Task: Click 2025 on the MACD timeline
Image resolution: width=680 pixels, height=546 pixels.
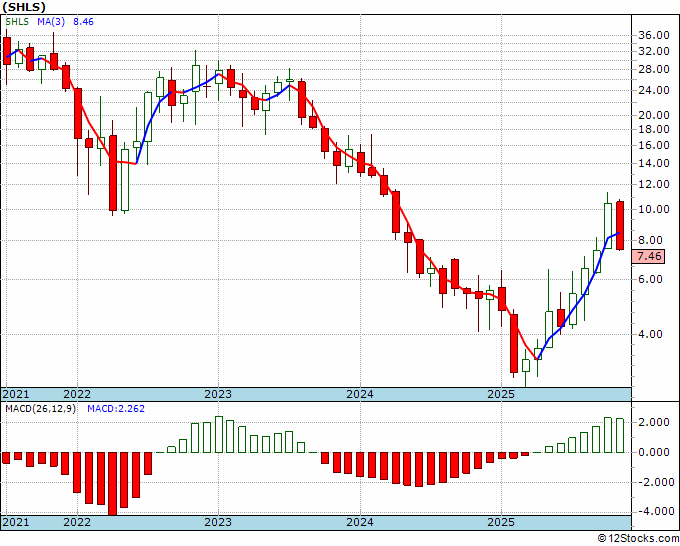Action: (x=501, y=522)
